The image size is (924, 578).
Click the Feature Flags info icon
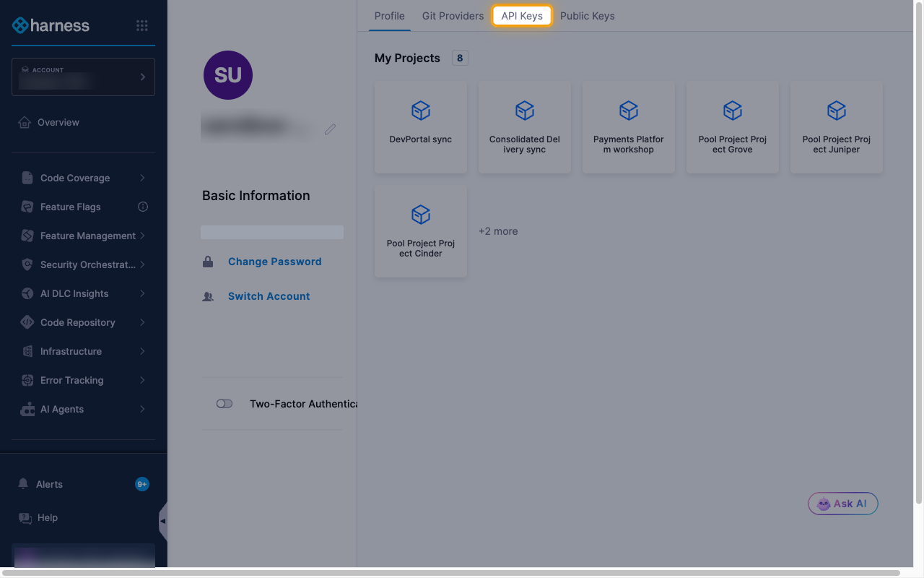point(143,207)
